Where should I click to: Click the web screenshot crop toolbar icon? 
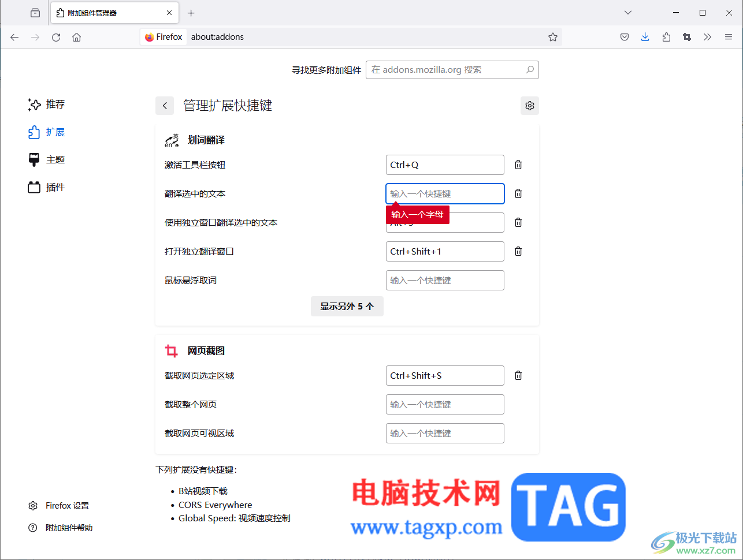coord(687,37)
